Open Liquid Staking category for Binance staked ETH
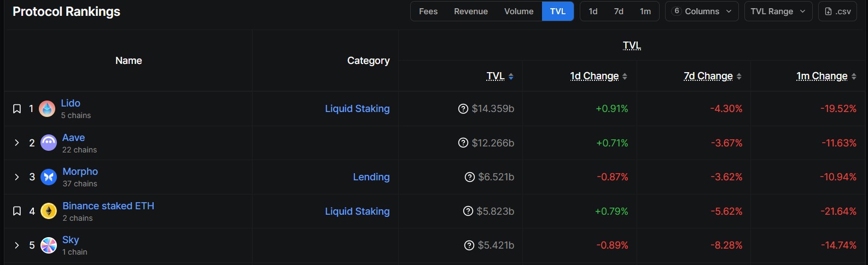Viewport: 868px width, 265px height. pyautogui.click(x=357, y=211)
